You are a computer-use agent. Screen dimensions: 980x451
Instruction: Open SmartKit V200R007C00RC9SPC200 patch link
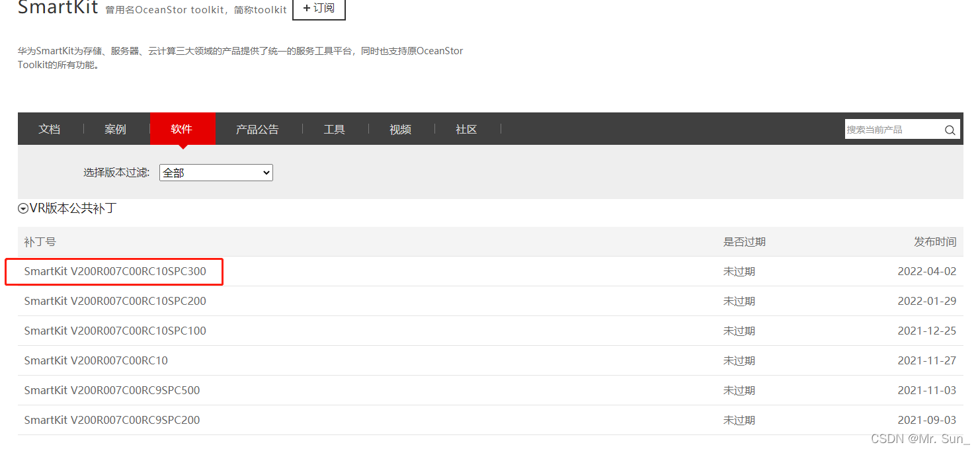point(112,420)
